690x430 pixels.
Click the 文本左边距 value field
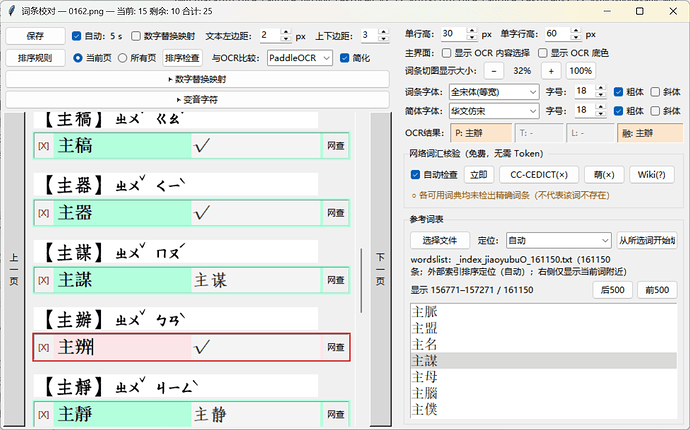point(269,35)
